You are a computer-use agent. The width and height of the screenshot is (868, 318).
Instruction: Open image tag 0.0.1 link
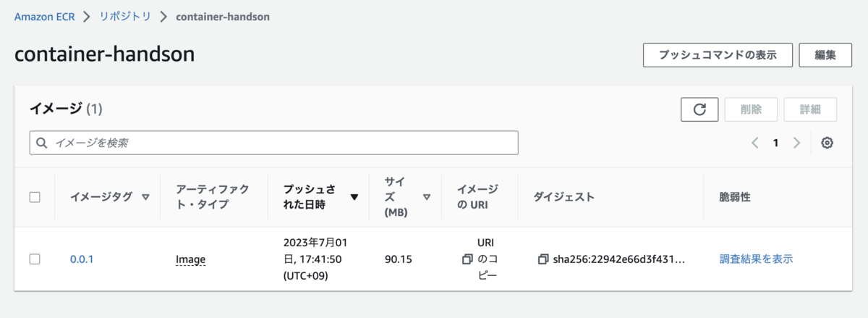click(x=82, y=259)
